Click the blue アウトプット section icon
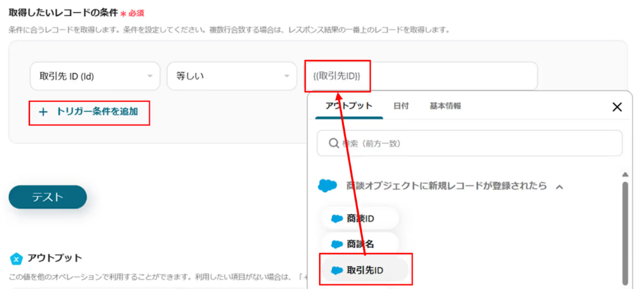The image size is (644, 289). pyautogui.click(x=16, y=259)
